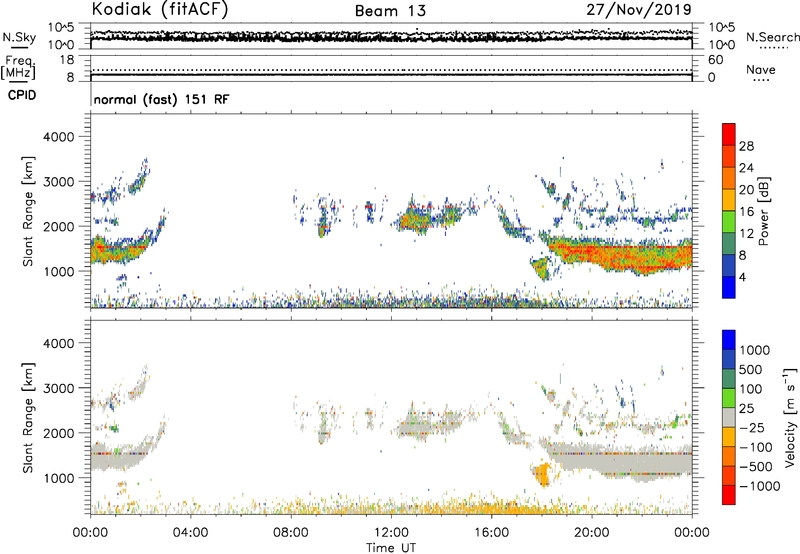
Task: Click the '500' tick on velocity scale
Action: coord(753,369)
